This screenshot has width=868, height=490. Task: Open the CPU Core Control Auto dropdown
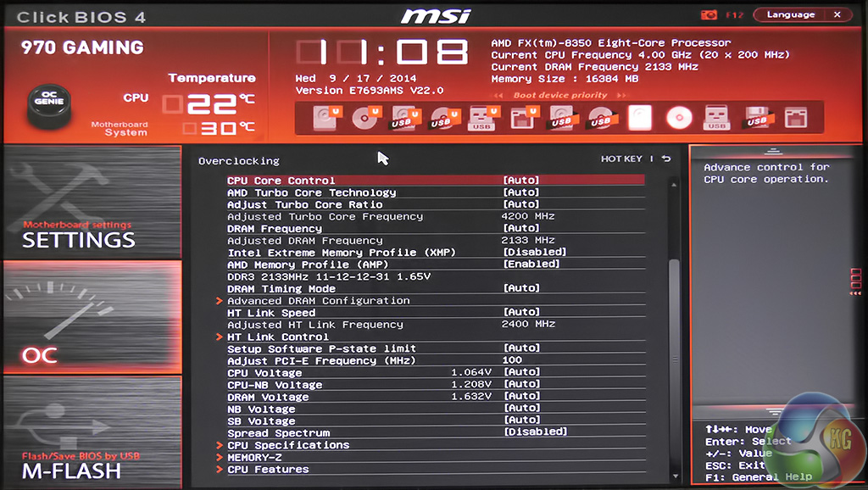(521, 180)
